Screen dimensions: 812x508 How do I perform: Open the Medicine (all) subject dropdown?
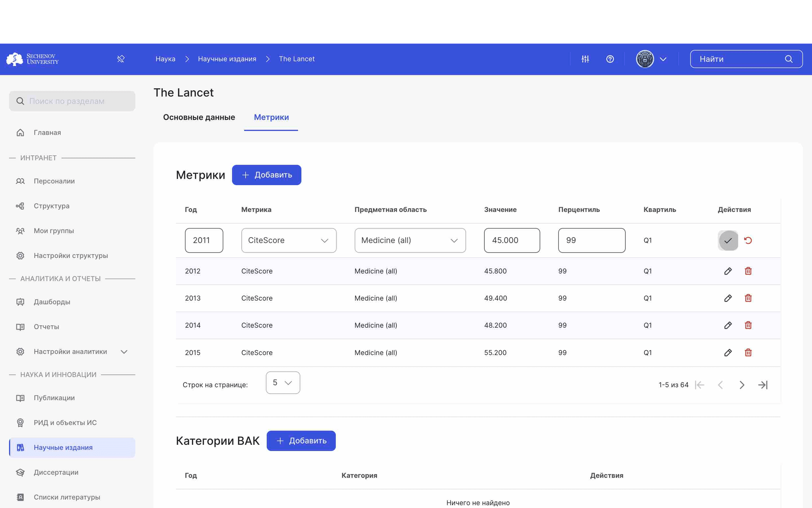(x=410, y=240)
